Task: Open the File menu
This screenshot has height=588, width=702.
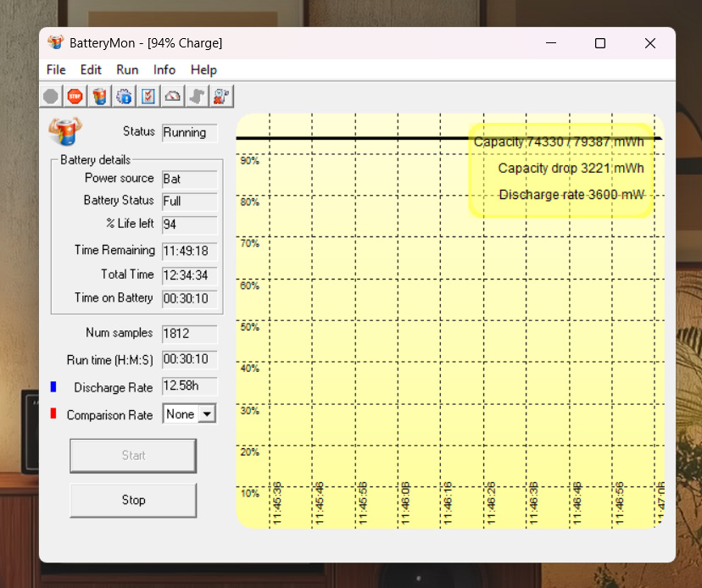Action: (x=56, y=69)
